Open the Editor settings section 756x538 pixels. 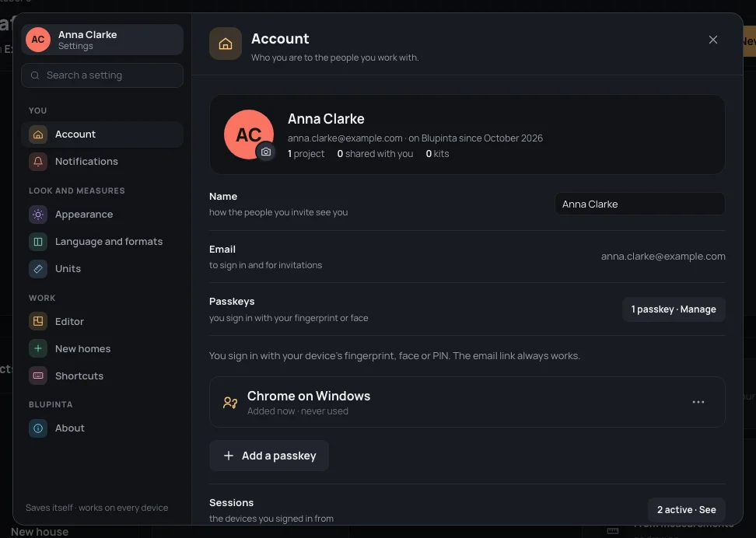pyautogui.click(x=102, y=322)
